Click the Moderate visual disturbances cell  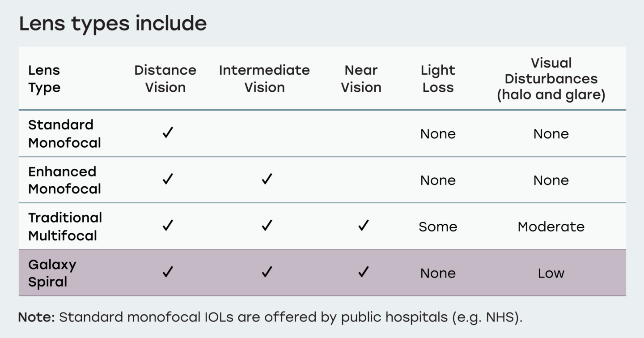click(x=551, y=227)
